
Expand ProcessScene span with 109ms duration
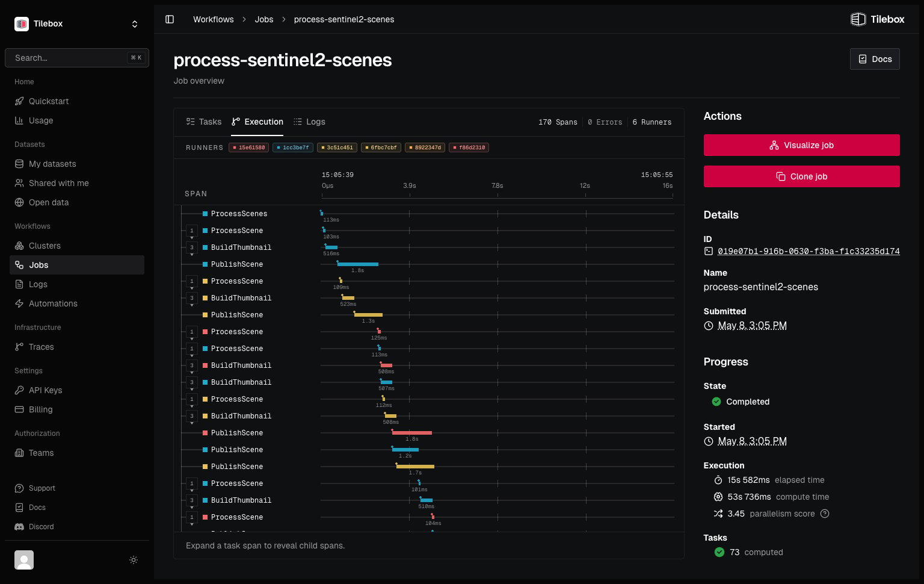(191, 281)
